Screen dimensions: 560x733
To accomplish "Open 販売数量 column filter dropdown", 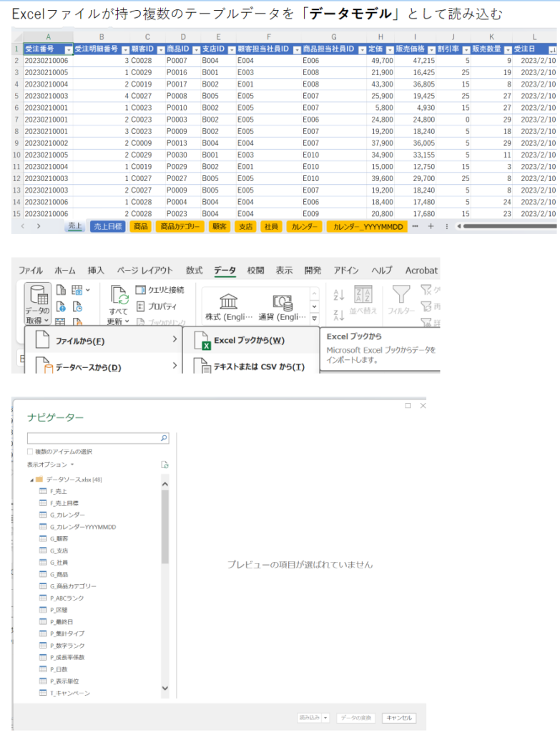I will coord(508,49).
